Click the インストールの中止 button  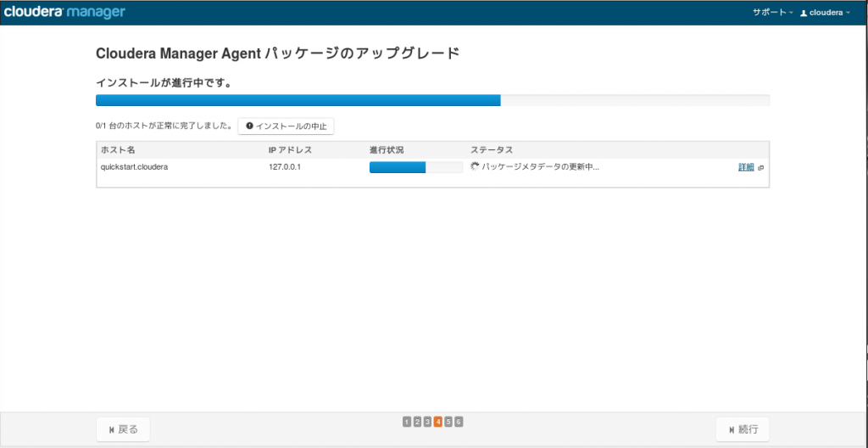287,126
